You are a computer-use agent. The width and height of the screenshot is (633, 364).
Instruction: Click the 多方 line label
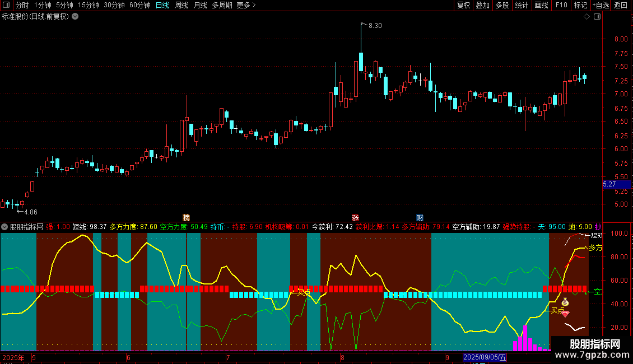pyautogui.click(x=595, y=248)
